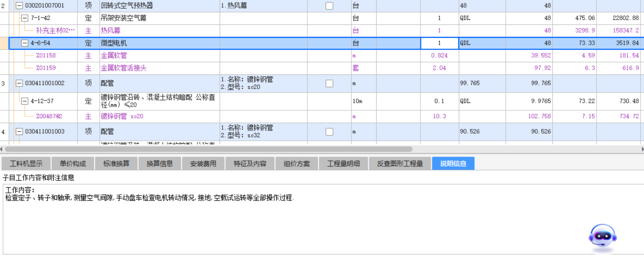Switch to the 工料机显示 tab
644x258 pixels.
(27, 163)
